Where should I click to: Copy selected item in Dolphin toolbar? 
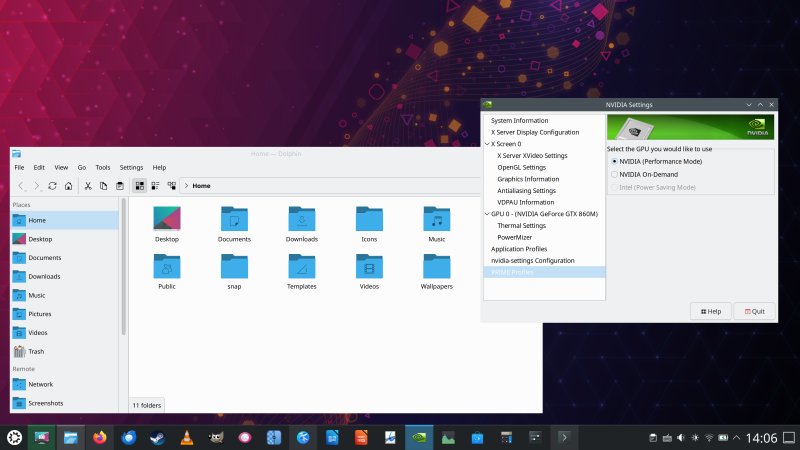point(104,186)
